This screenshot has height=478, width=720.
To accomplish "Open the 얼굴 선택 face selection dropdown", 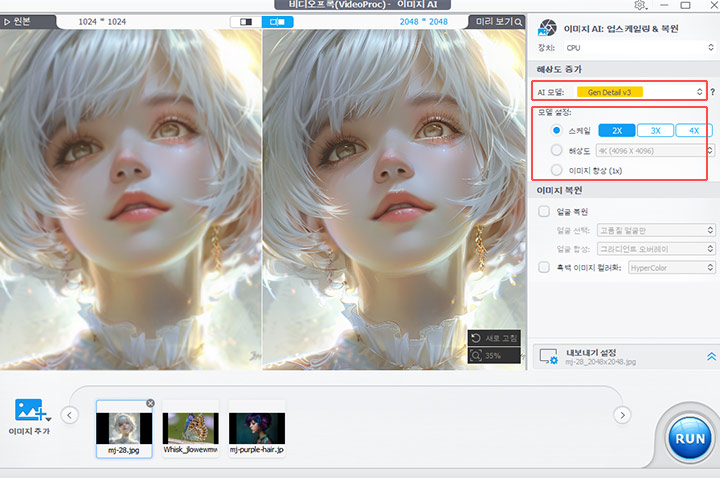I will pyautogui.click(x=656, y=230).
